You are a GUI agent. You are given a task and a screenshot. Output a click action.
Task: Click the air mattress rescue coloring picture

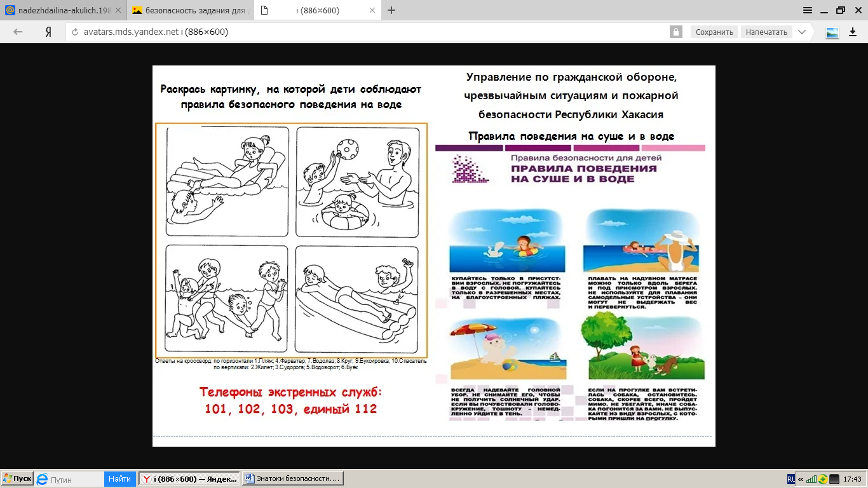(227, 181)
